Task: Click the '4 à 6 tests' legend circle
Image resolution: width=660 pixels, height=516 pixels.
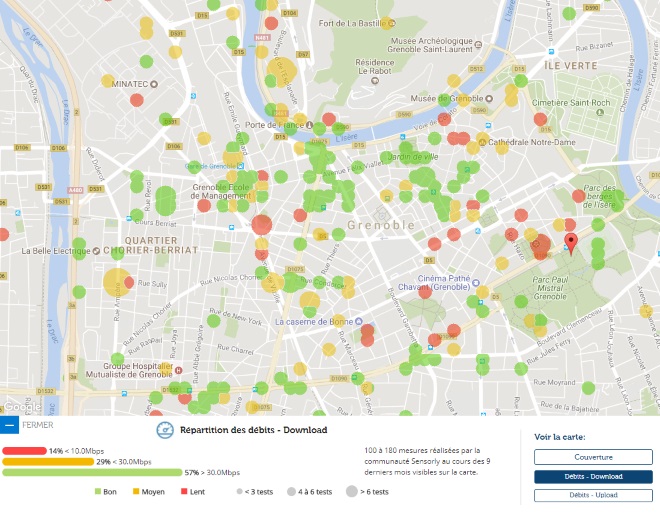Action: (x=291, y=492)
